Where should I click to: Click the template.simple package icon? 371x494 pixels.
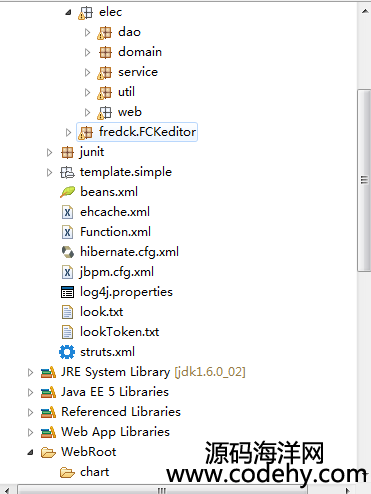coord(67,172)
